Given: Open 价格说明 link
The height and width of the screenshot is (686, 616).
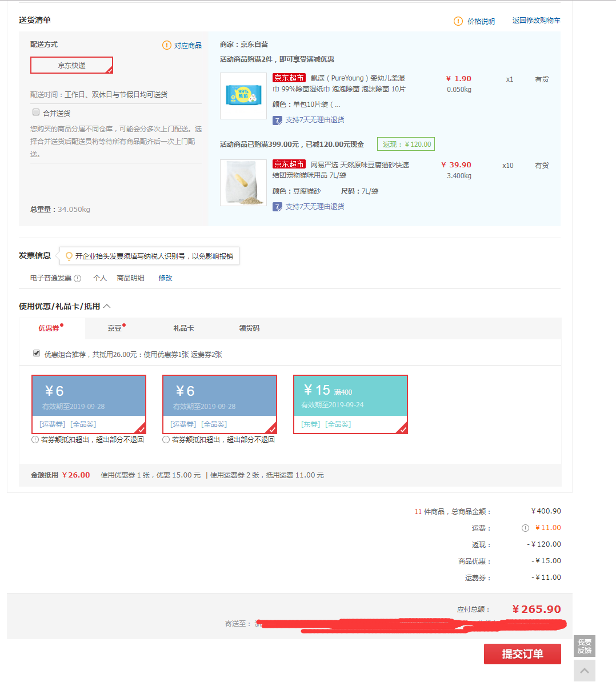Looking at the screenshot, I should [481, 21].
